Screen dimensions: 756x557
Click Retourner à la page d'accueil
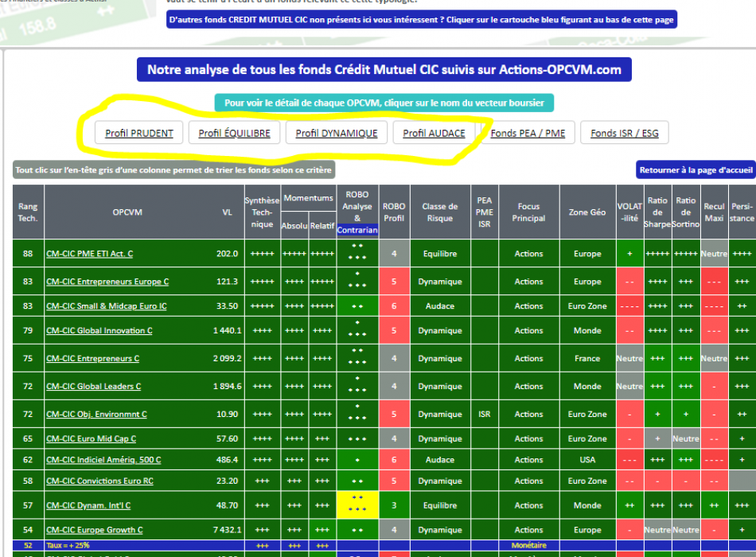(x=696, y=169)
